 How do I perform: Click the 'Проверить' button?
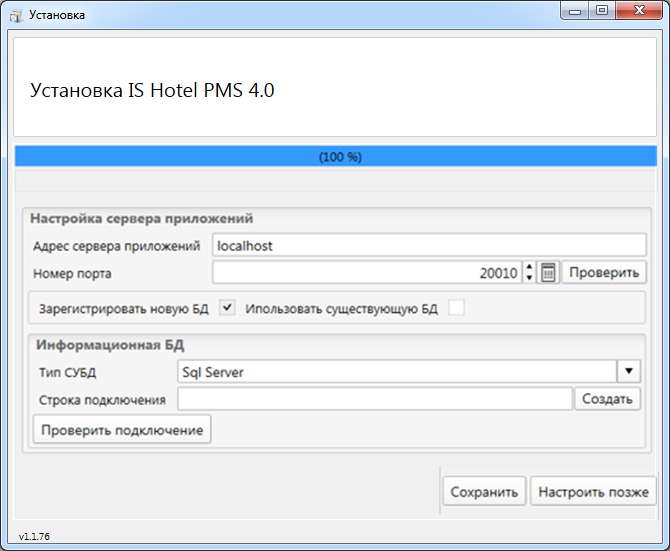[x=604, y=273]
